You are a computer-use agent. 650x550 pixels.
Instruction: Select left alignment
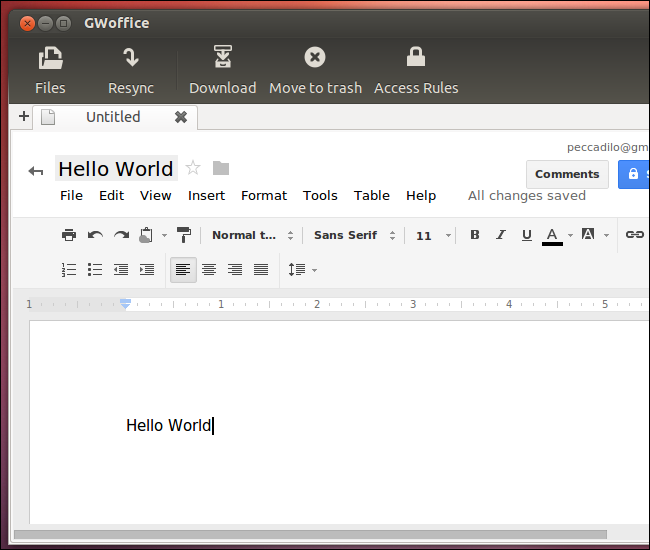coord(183,269)
